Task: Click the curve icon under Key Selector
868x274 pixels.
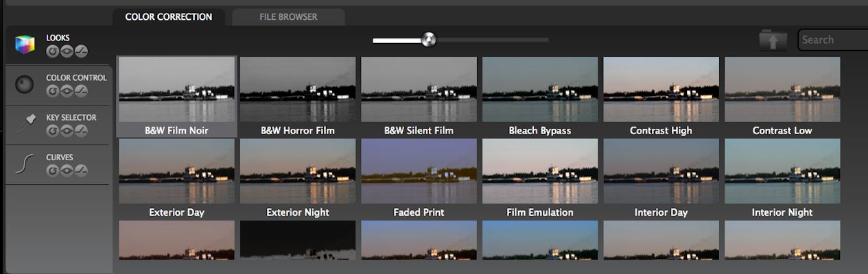Action: (x=81, y=130)
